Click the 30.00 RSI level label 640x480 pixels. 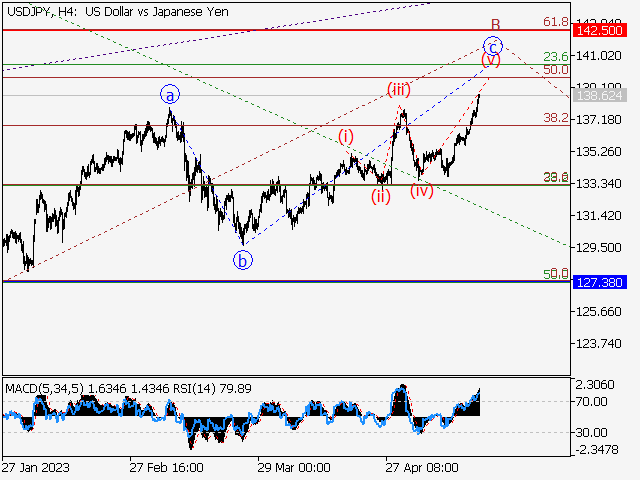click(x=591, y=432)
